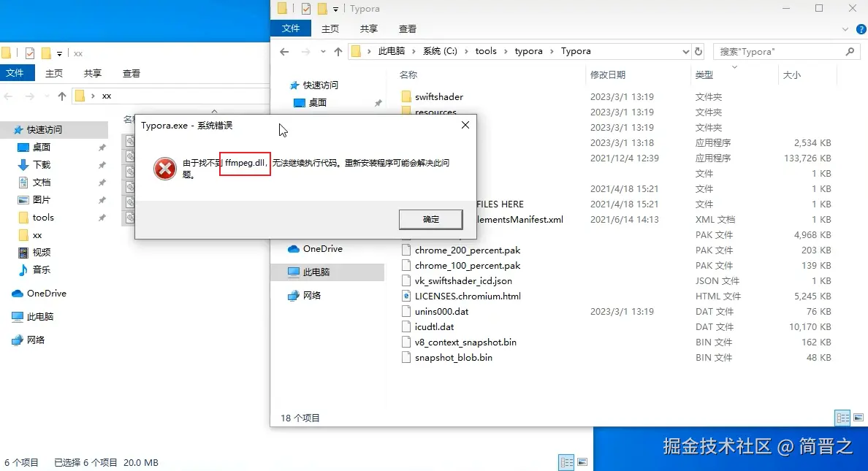
Task: Go up one folder level in the xx window
Action: tap(62, 96)
